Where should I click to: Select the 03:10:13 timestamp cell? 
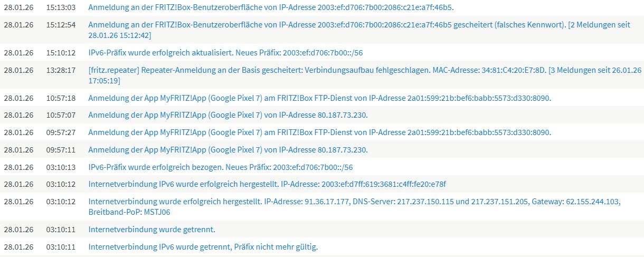(x=61, y=167)
